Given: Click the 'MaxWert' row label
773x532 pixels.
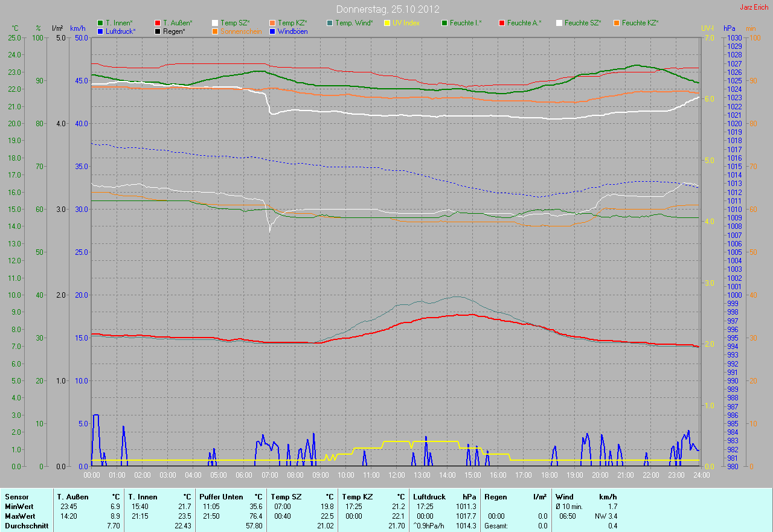Looking at the screenshot, I should point(20,516).
